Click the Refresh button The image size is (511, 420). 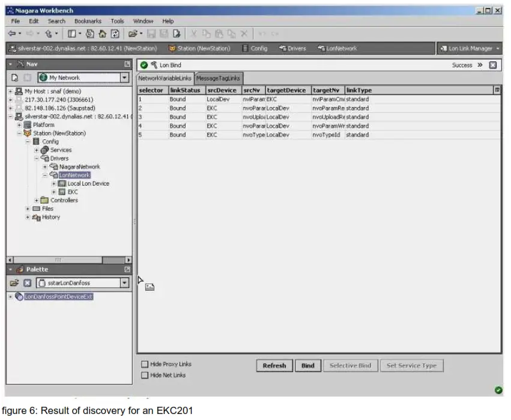(x=274, y=365)
